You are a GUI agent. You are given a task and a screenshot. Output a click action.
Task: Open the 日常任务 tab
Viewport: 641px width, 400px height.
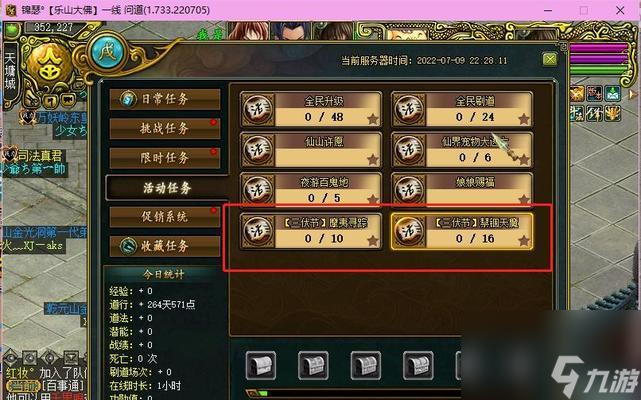pyautogui.click(x=165, y=99)
